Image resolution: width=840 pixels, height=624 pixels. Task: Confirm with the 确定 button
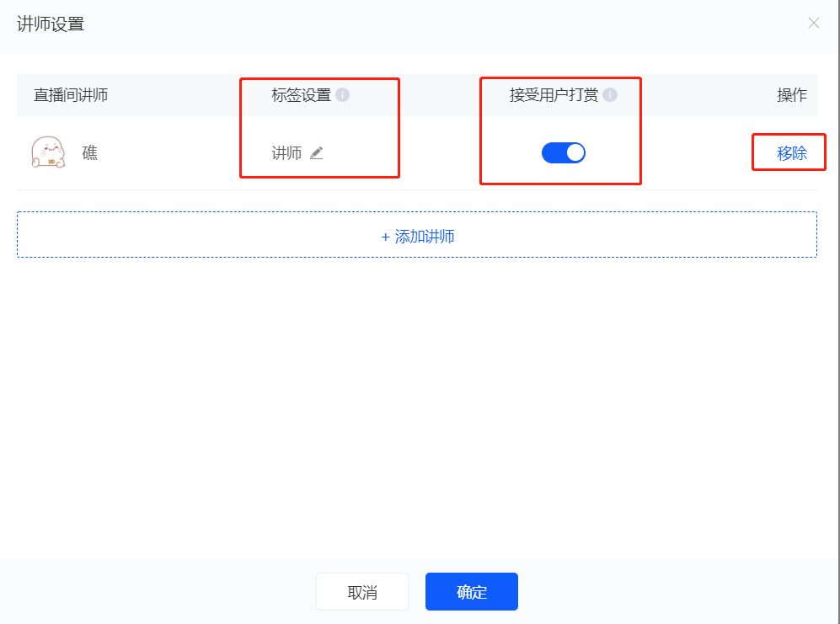[x=472, y=591]
